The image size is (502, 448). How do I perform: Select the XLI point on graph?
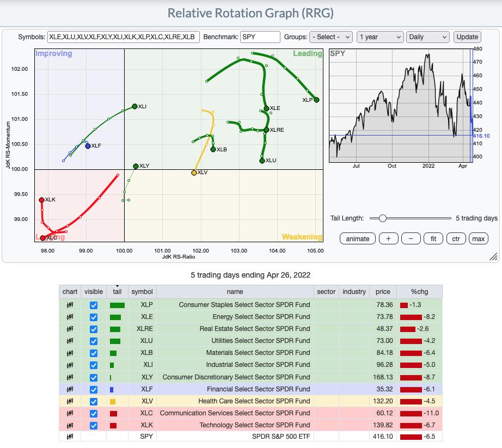coord(135,106)
